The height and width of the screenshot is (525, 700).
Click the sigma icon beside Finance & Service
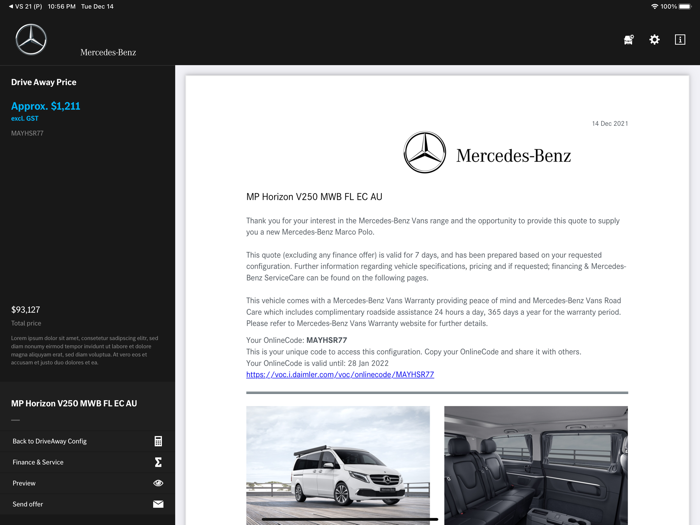[158, 462]
